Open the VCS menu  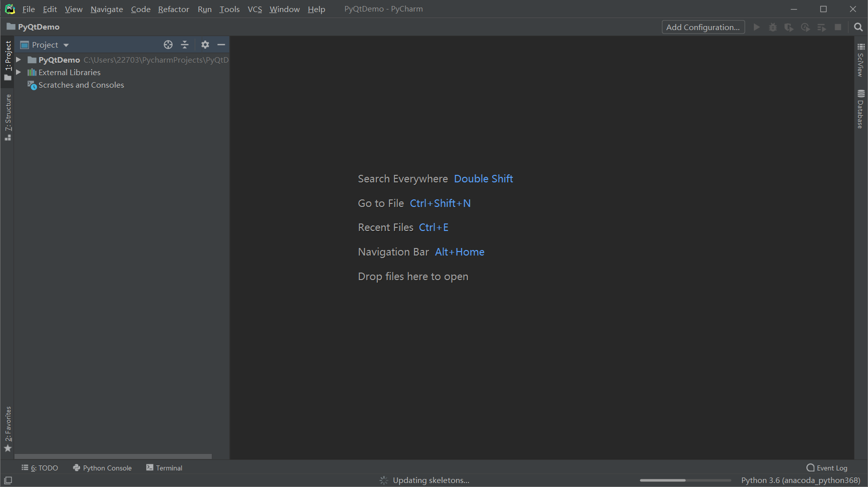coord(255,9)
